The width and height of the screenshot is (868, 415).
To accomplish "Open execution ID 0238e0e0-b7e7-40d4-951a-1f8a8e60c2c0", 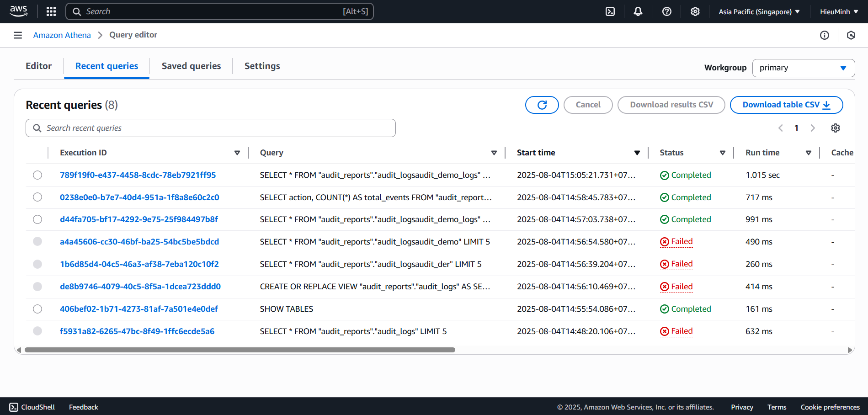I will point(139,197).
